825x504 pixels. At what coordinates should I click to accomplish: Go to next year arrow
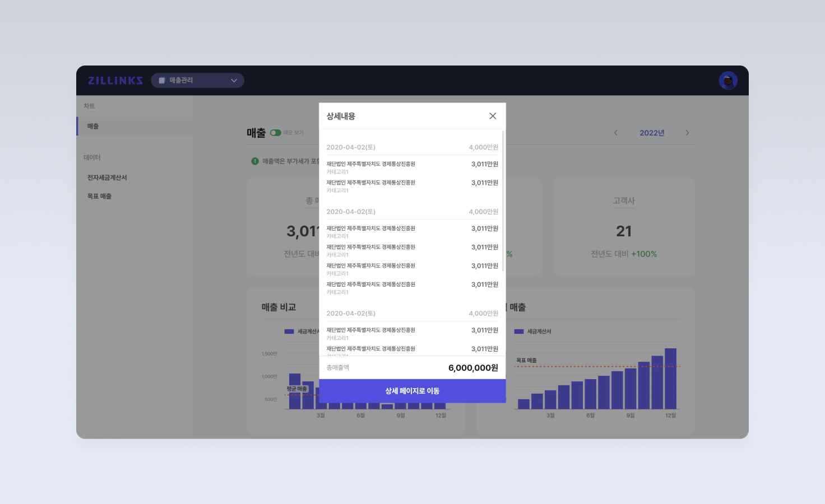click(x=687, y=133)
